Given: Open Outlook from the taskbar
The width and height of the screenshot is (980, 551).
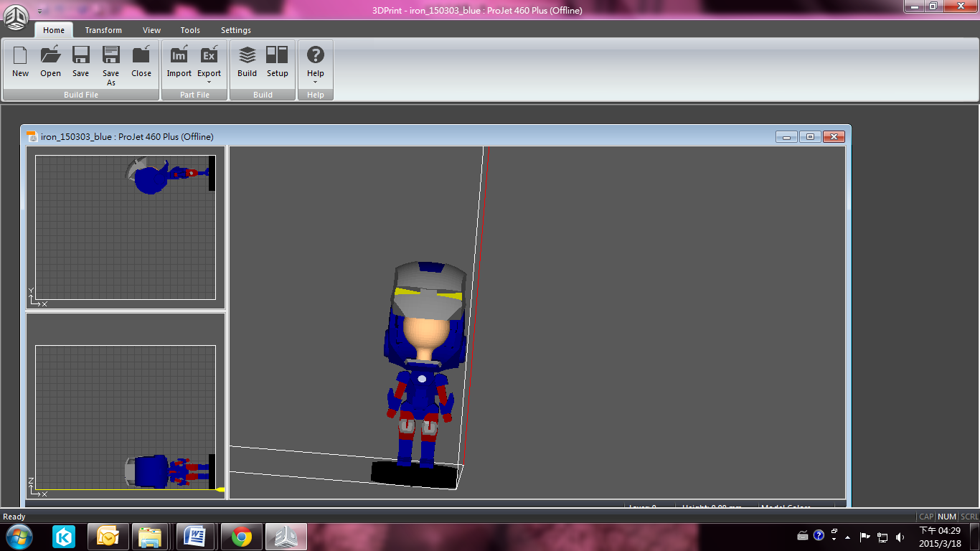Looking at the screenshot, I should (x=108, y=537).
